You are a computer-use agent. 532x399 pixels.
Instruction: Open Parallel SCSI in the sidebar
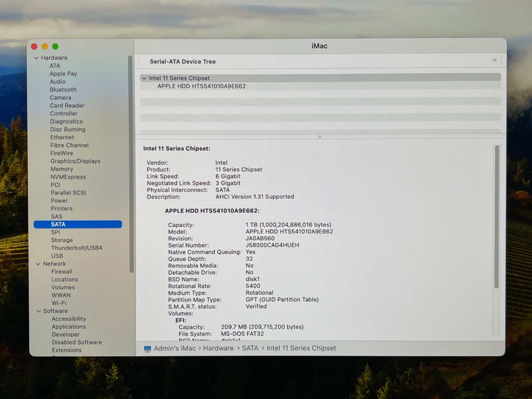68,193
